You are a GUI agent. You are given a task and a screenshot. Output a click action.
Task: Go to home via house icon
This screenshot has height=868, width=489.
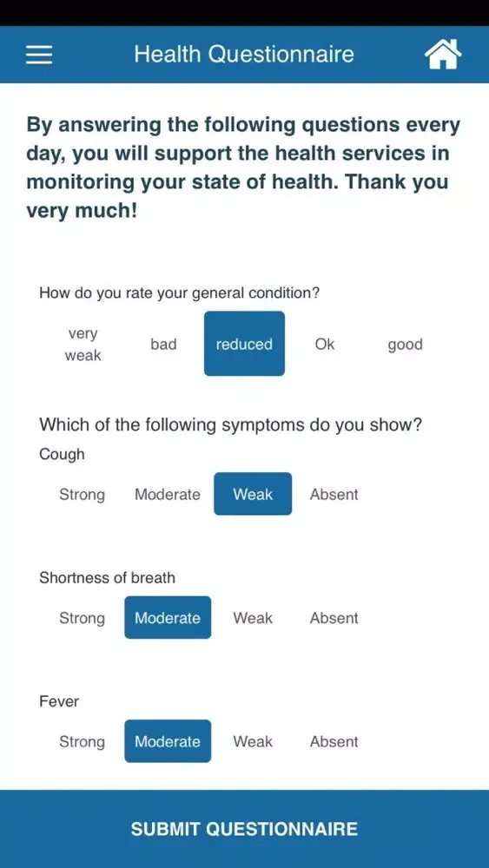[x=443, y=55]
